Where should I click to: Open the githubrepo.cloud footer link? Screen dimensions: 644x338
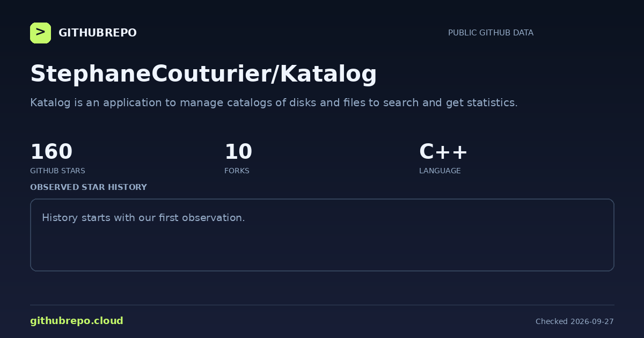point(77,321)
